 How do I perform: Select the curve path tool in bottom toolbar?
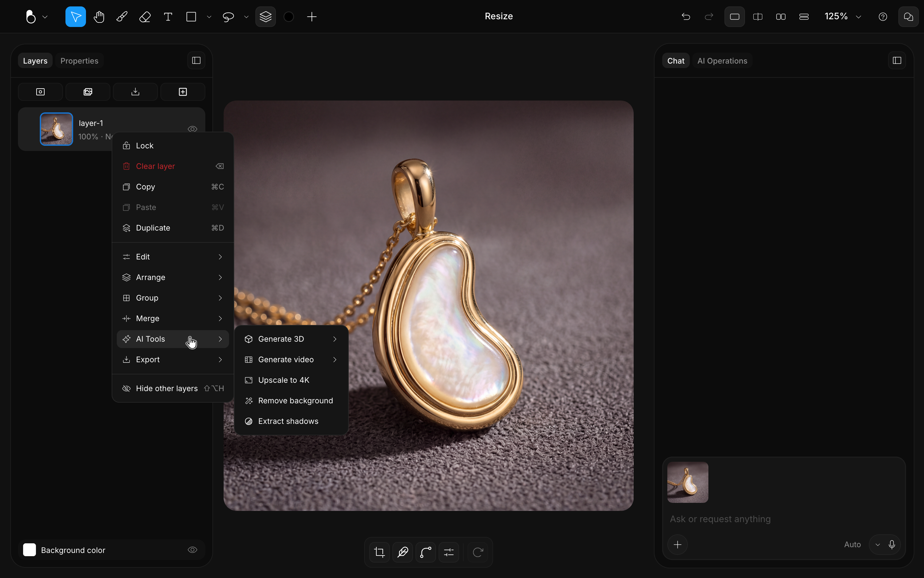coord(426,552)
